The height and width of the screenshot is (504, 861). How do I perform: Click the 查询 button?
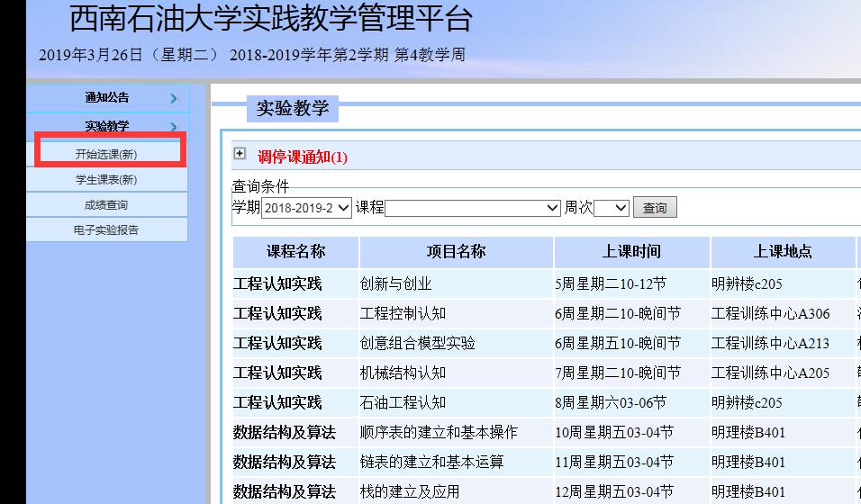pos(655,208)
